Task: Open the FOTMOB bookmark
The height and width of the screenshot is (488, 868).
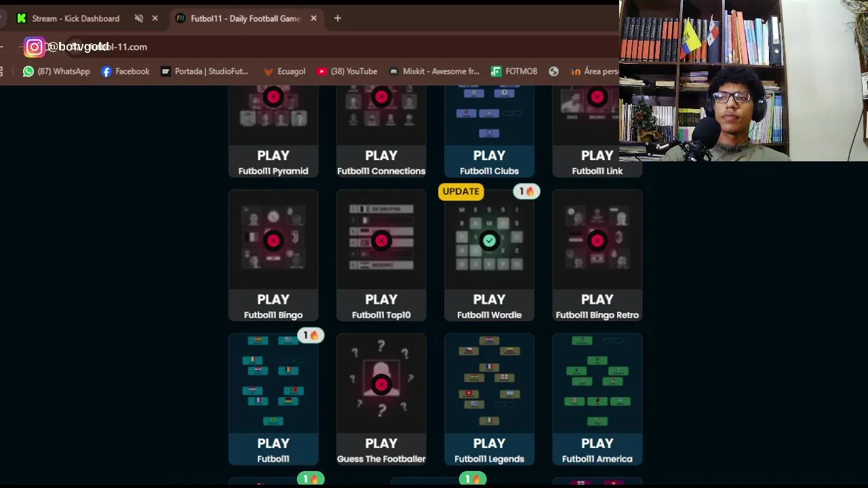Action: (x=514, y=71)
